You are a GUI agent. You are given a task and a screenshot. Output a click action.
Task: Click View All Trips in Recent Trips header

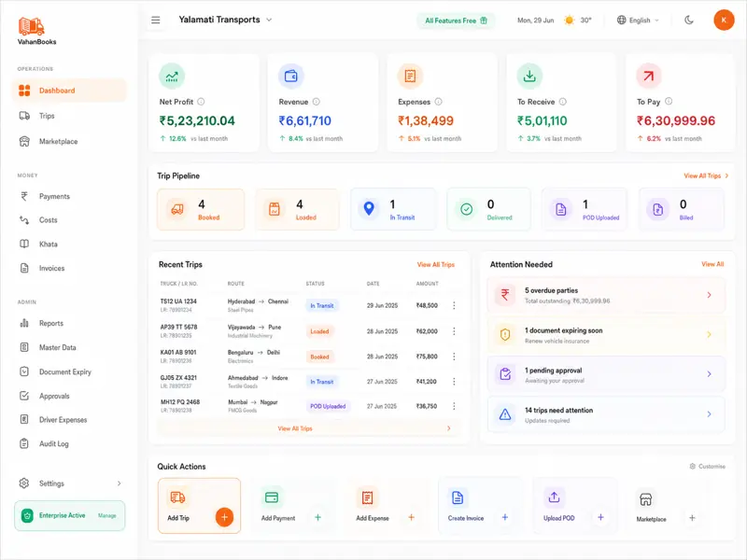coord(436,265)
